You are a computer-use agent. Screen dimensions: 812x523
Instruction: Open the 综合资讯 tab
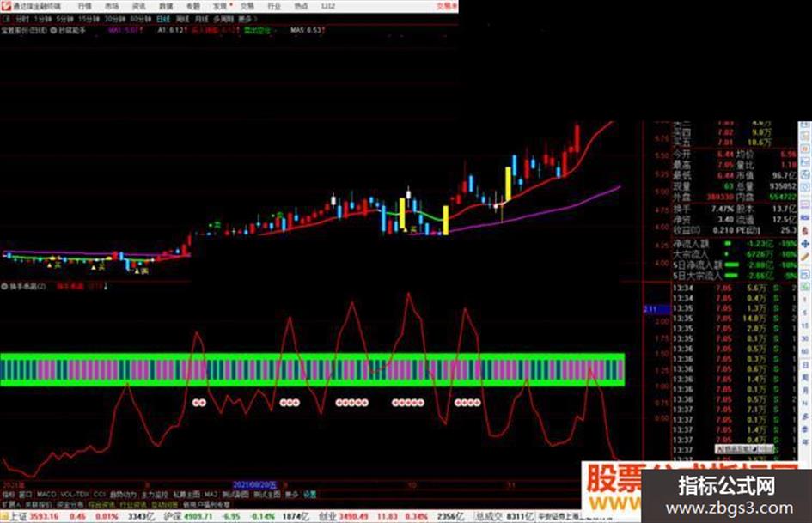click(102, 504)
